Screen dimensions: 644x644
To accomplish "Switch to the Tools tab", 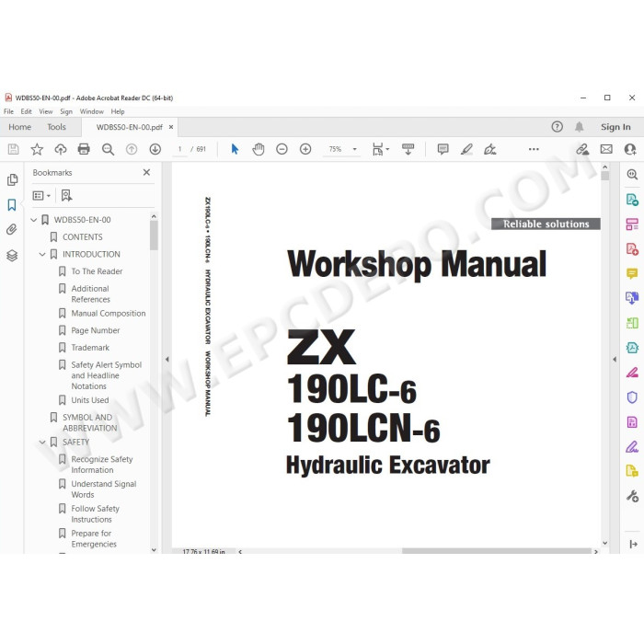I will point(57,127).
